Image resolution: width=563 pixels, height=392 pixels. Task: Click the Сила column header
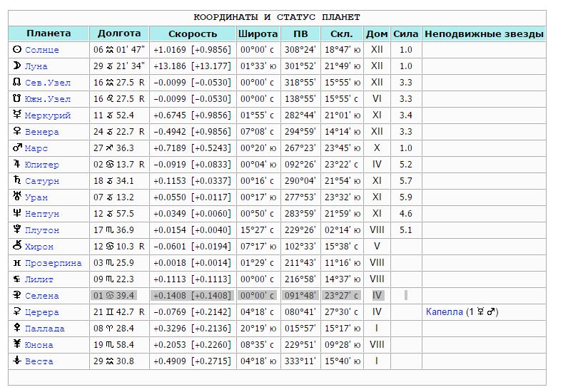click(x=406, y=33)
